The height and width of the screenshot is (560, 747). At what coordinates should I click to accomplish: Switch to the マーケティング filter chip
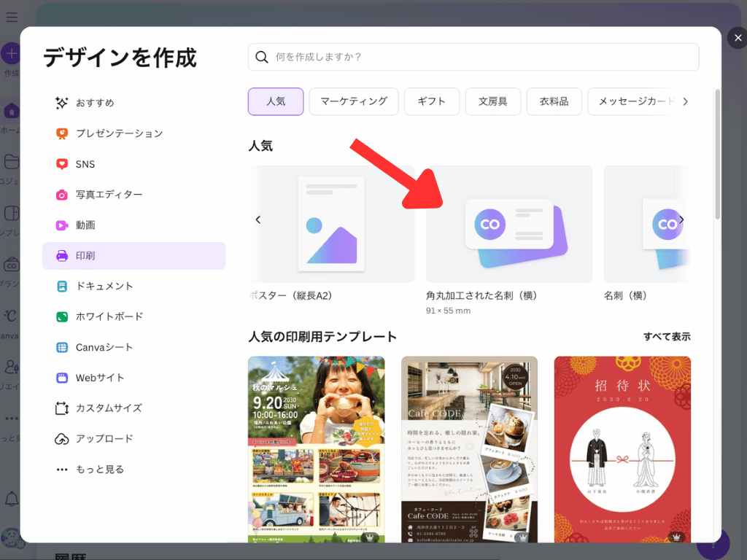(353, 101)
